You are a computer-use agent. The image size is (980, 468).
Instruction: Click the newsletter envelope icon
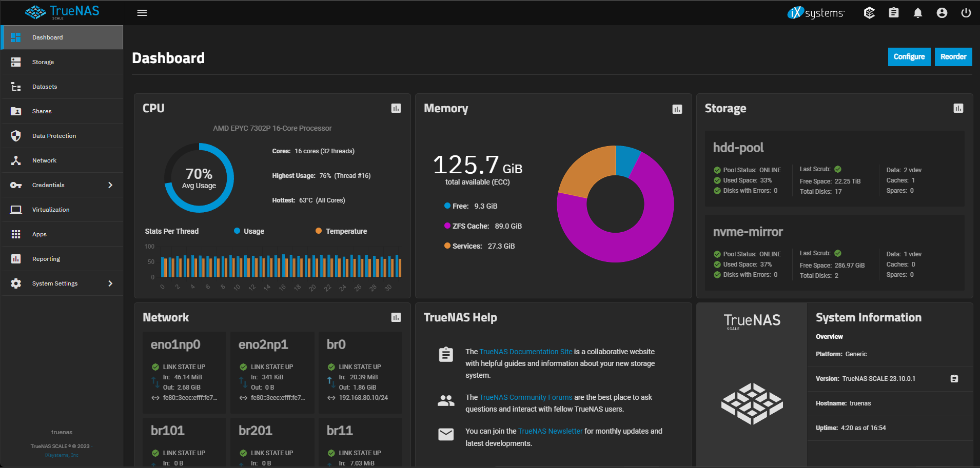tap(446, 434)
